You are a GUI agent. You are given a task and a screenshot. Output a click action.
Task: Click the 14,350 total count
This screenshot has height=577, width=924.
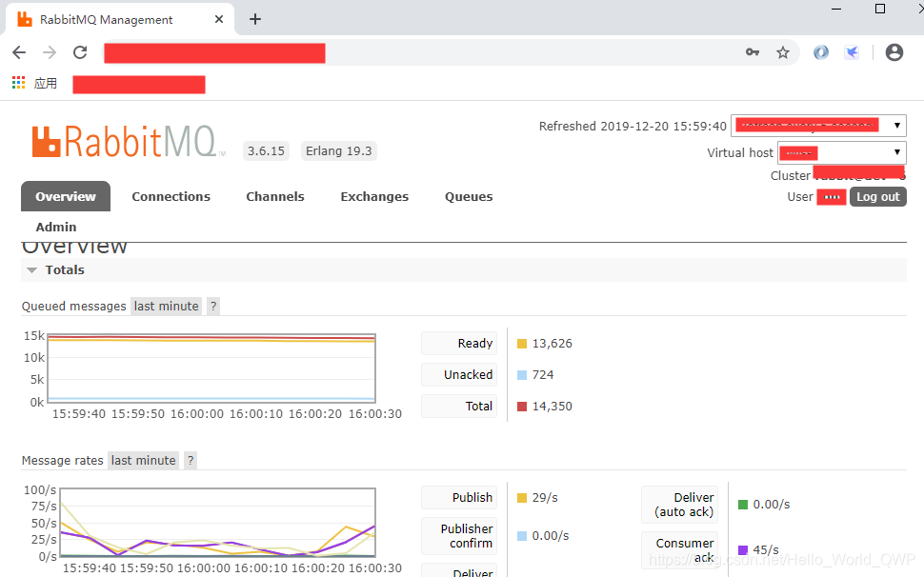point(552,406)
